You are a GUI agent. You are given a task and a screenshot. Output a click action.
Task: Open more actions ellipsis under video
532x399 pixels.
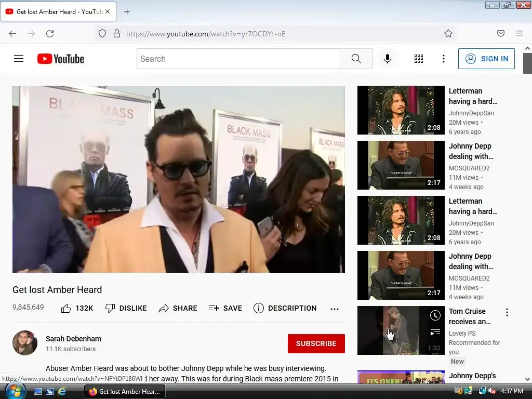[335, 309]
